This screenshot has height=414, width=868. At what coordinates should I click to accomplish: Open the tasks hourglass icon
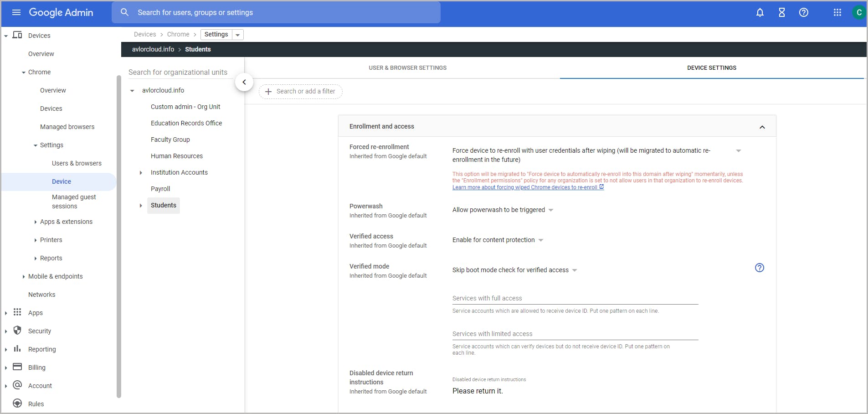click(782, 12)
